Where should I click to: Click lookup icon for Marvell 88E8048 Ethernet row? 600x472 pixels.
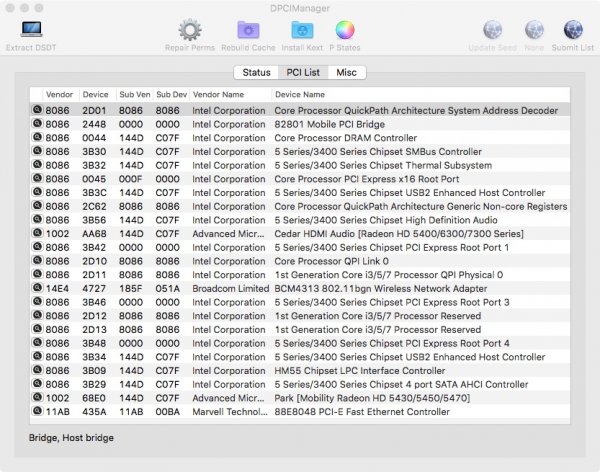37,411
